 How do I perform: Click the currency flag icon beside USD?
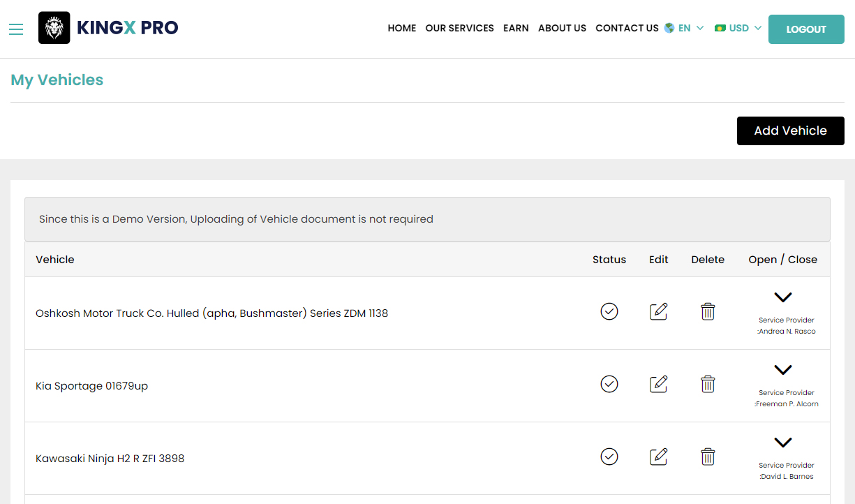(720, 29)
